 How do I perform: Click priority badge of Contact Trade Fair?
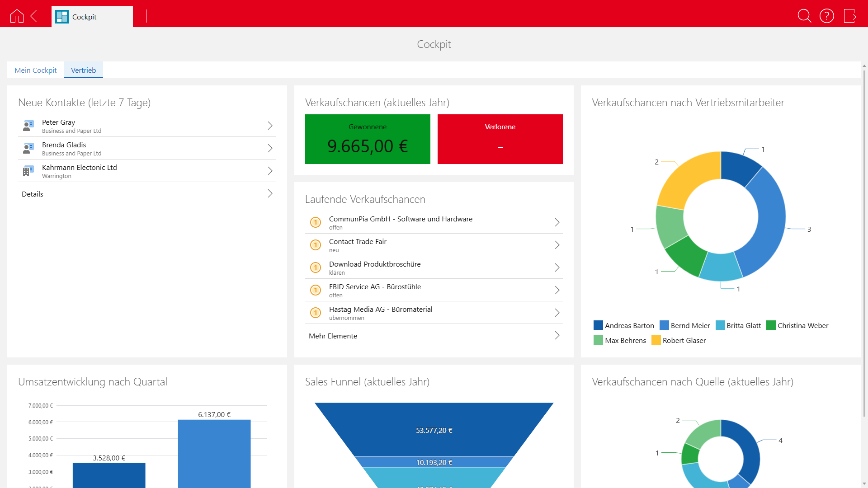click(316, 245)
